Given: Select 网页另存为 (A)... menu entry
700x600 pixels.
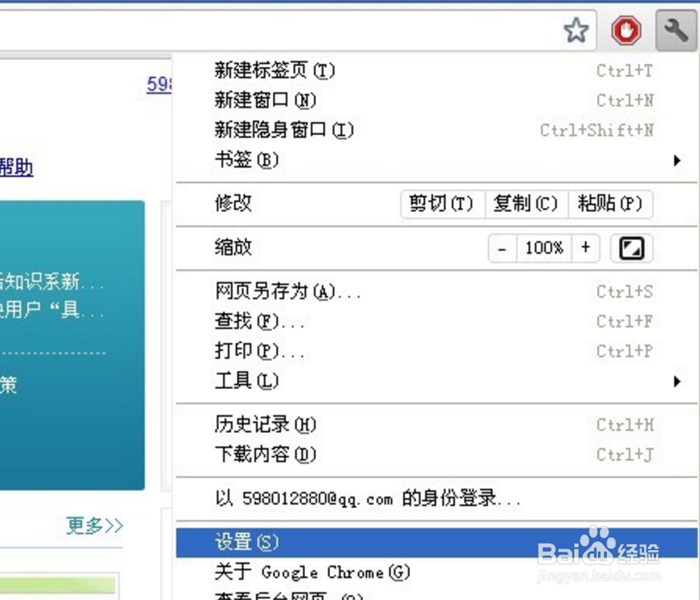Looking at the screenshot, I should pyautogui.click(x=437, y=292).
